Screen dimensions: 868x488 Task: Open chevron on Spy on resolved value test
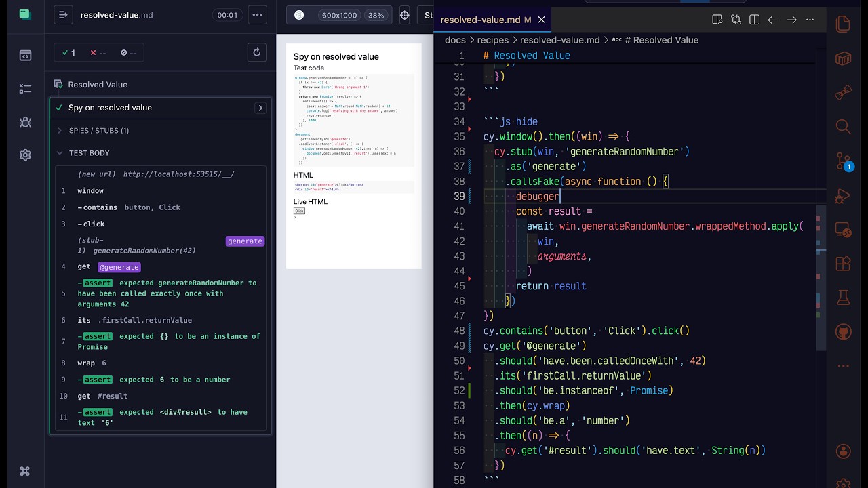tap(260, 108)
